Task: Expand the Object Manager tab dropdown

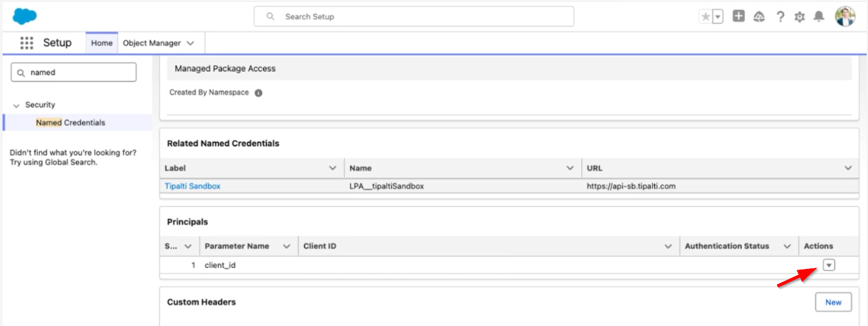Action: tap(190, 43)
